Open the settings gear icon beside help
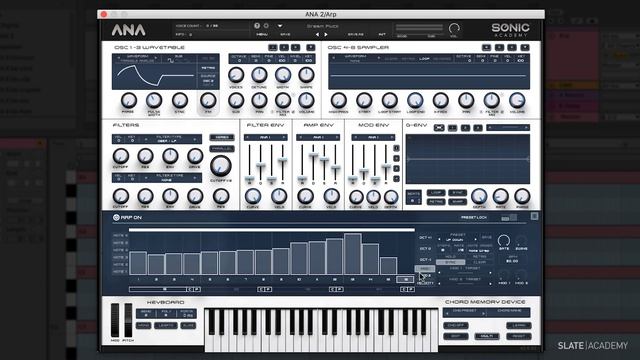Image resolution: width=640 pixels, height=360 pixels. pyautogui.click(x=266, y=26)
